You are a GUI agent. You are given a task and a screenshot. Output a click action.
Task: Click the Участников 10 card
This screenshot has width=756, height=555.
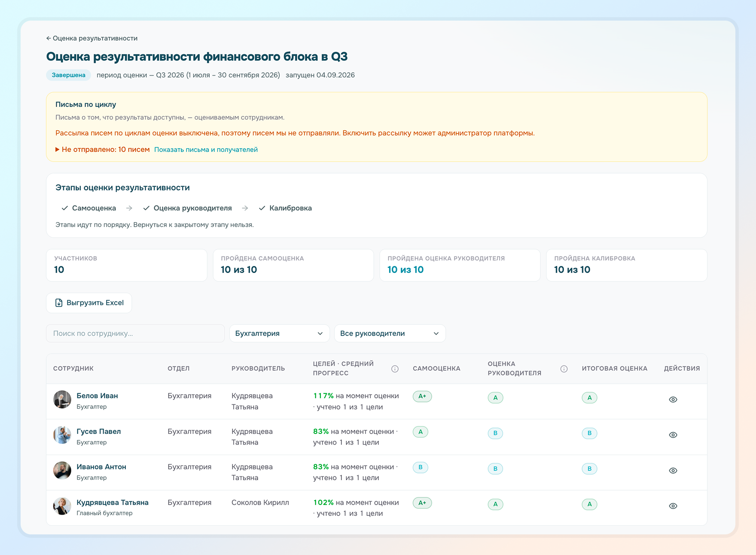click(127, 265)
